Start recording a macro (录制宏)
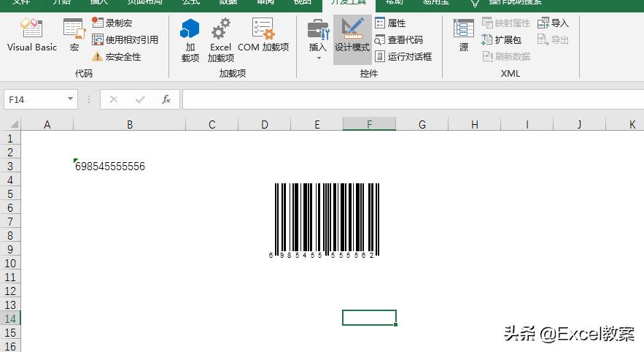This screenshot has width=644, height=352. pyautogui.click(x=112, y=23)
